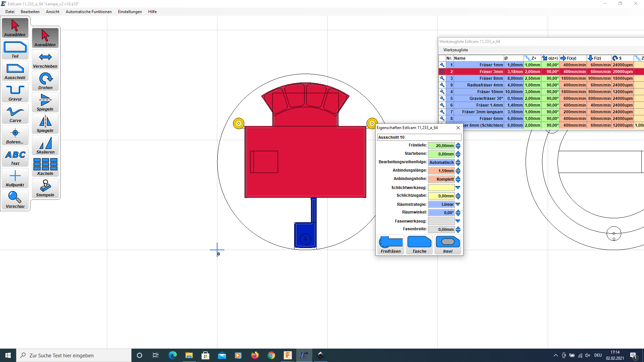644x362 pixels.
Task: Open the Einstellungen menu
Action: tap(130, 12)
